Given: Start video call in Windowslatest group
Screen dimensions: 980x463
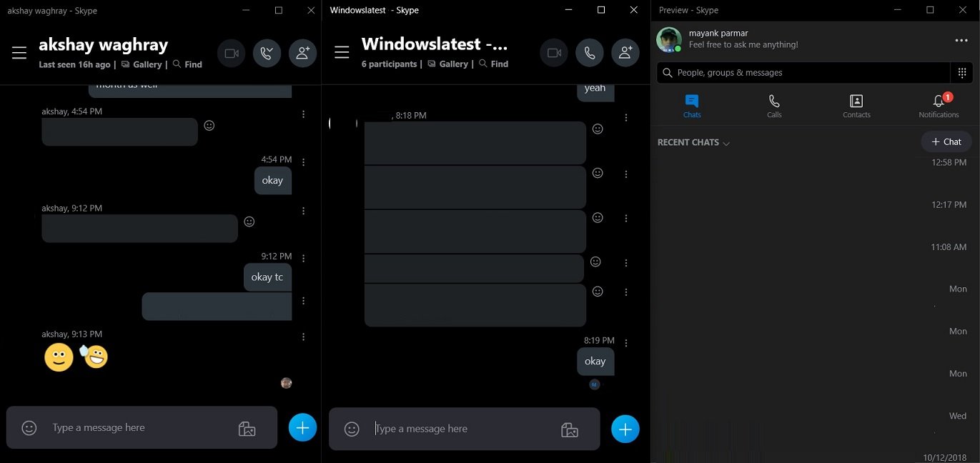Looking at the screenshot, I should pos(554,53).
